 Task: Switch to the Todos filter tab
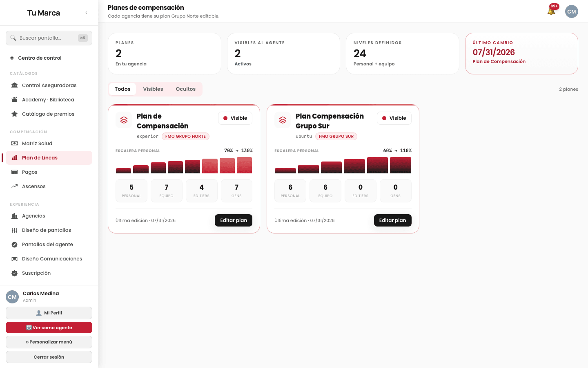tap(122, 89)
